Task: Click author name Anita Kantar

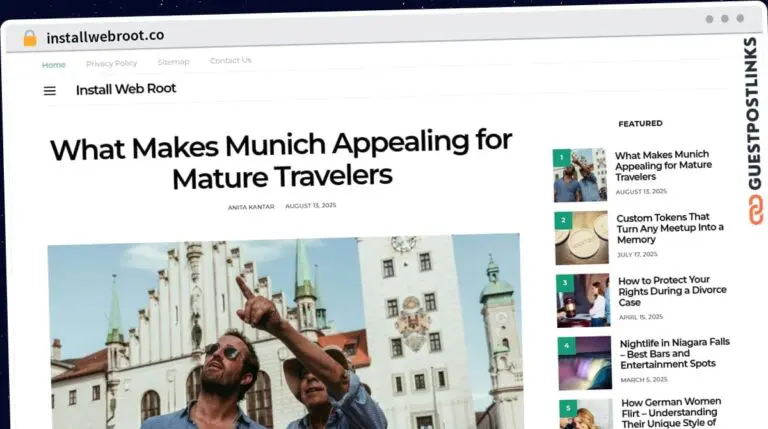Action: click(x=251, y=207)
